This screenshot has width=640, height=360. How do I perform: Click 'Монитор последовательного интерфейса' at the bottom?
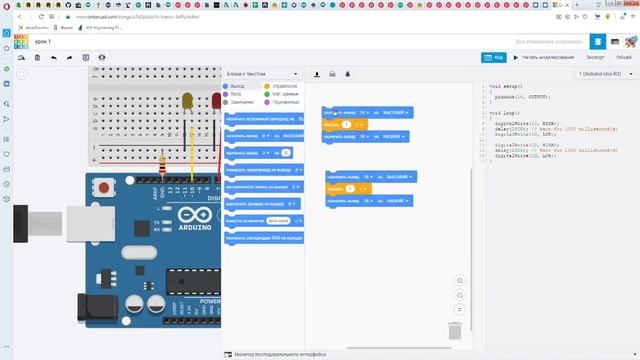[x=280, y=354]
